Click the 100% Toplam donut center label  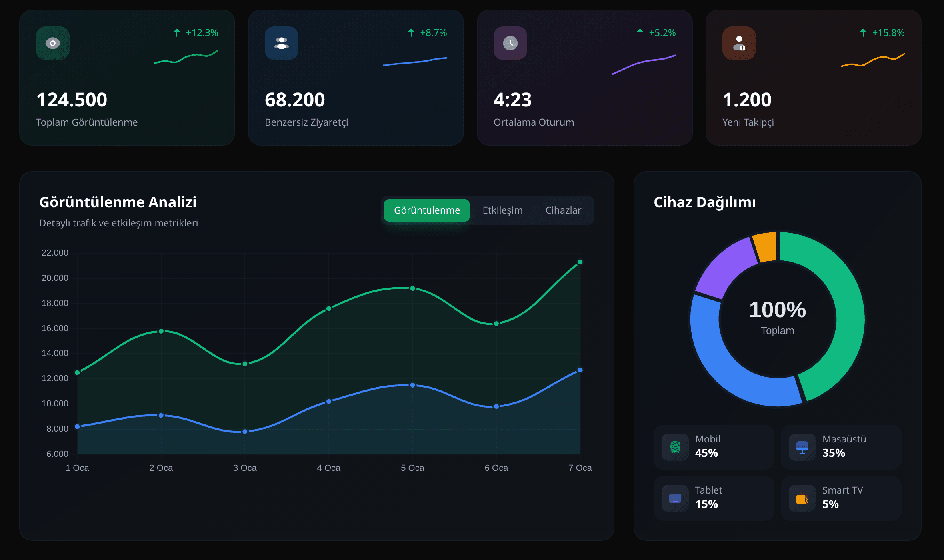[x=778, y=318]
